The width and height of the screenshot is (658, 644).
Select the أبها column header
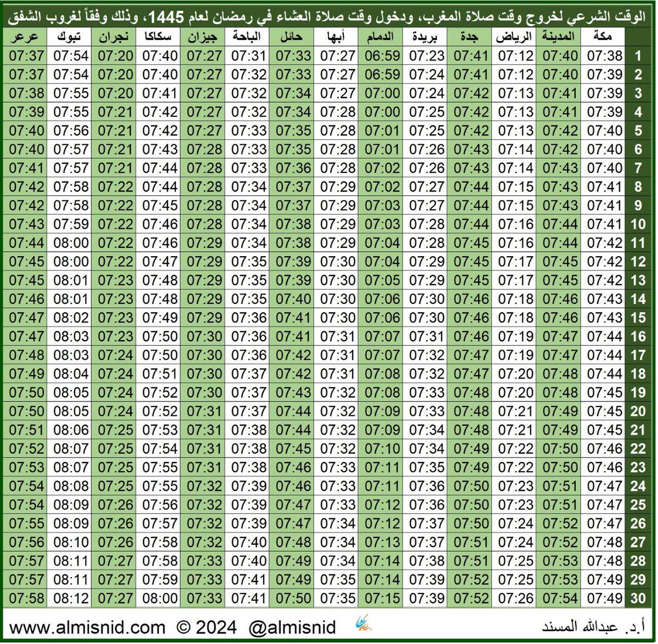coord(337,37)
